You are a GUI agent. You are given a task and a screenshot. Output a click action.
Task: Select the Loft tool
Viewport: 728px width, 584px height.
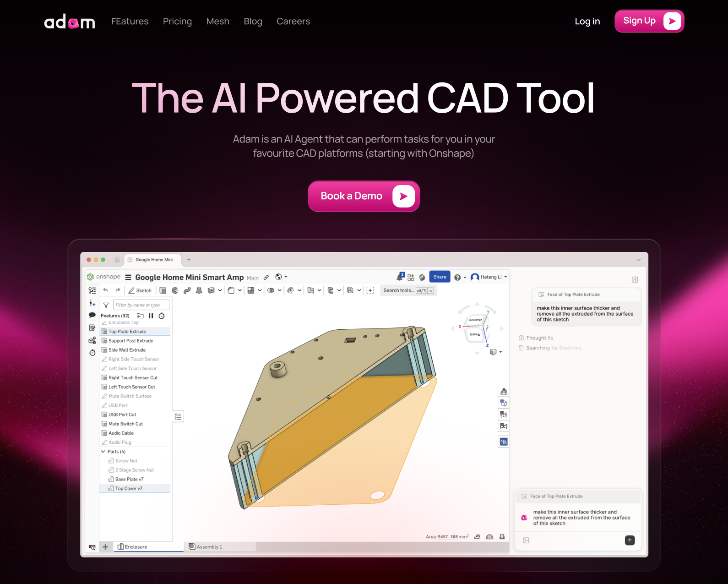pos(199,290)
